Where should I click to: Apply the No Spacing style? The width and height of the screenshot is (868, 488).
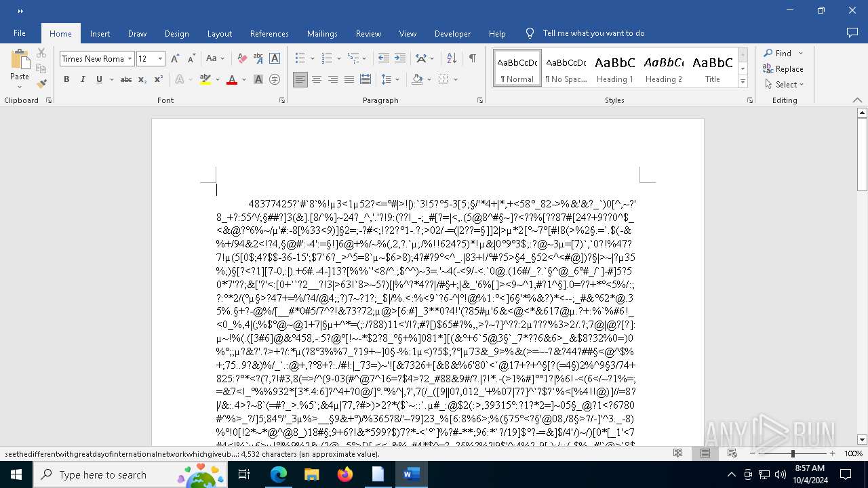pyautogui.click(x=566, y=68)
